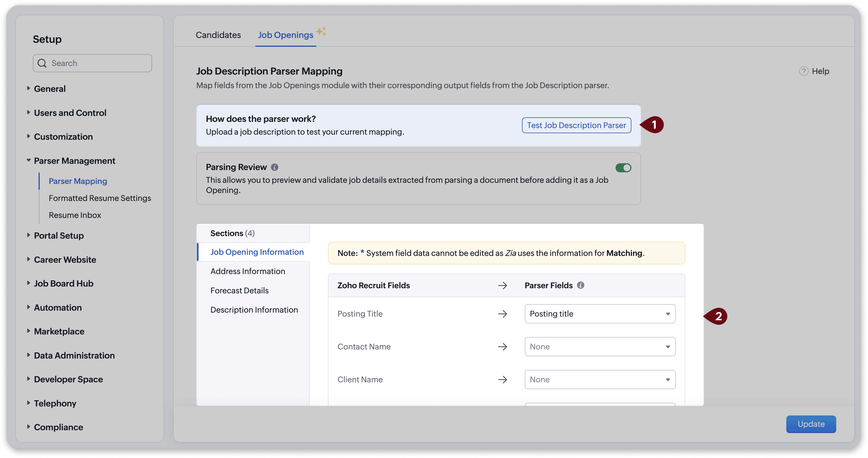Screen dimensions: 868x458
Task: Open the Posting title parser field dropdown
Action: pyautogui.click(x=599, y=314)
